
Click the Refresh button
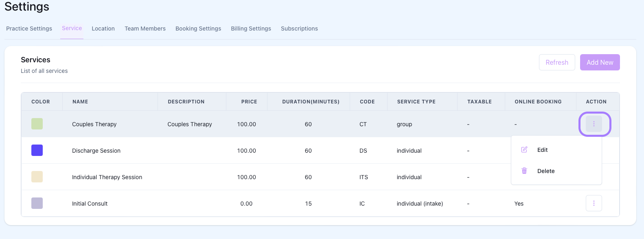coord(556,62)
